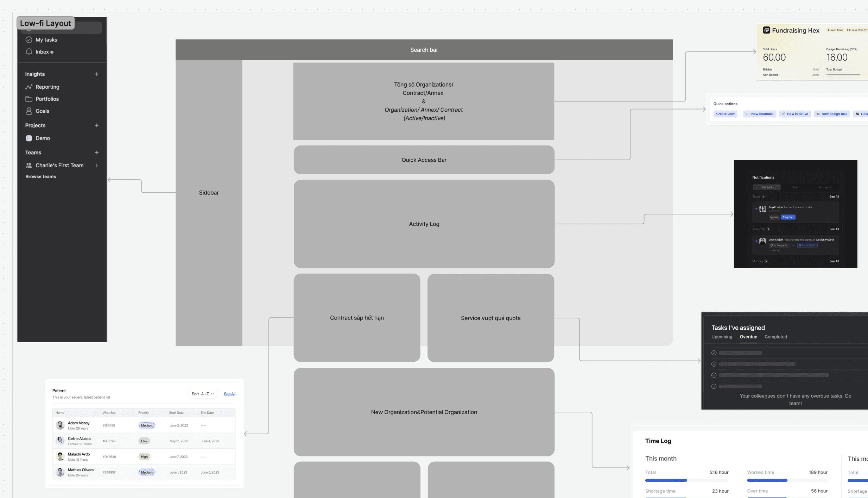
Task: Click the Fundraising Hex logo icon
Action: [x=766, y=30]
